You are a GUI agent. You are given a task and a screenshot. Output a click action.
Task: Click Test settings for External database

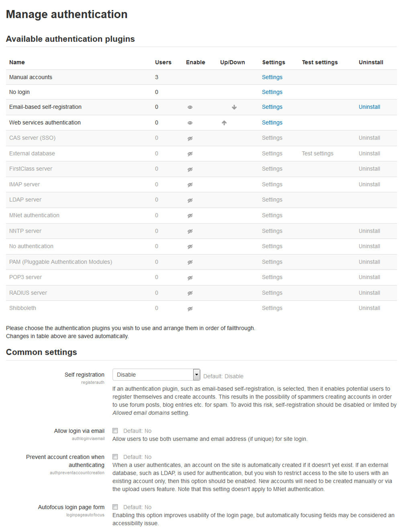pos(317,154)
